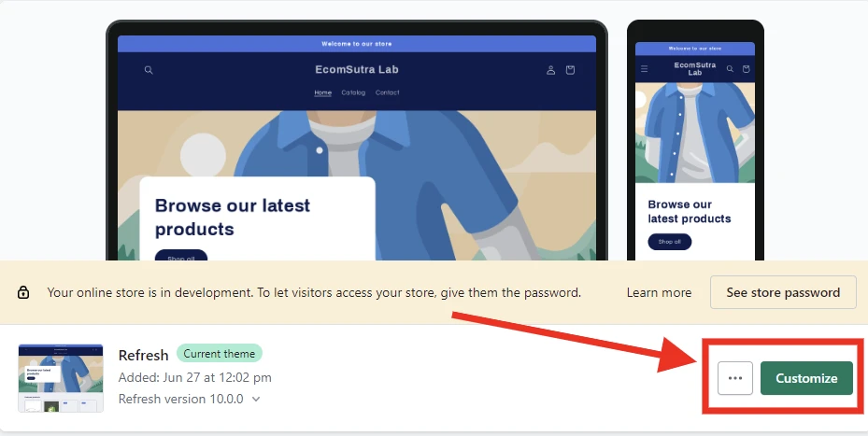Click the lock icon in the password banner

point(23,292)
